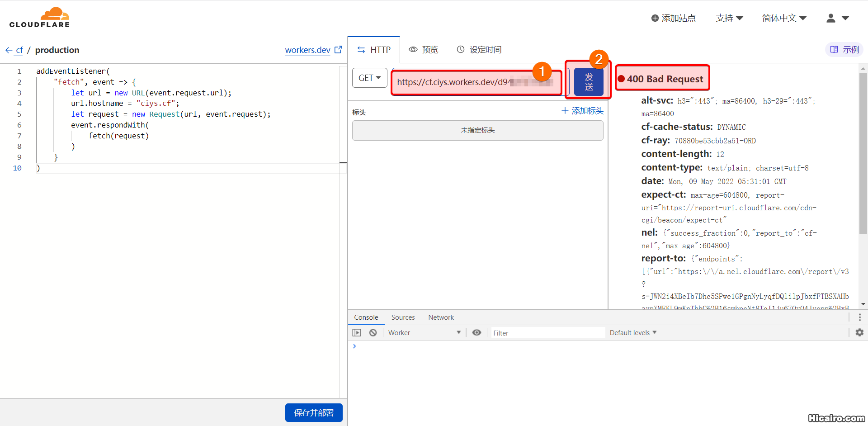Open DevTools three-dot menu

point(859,317)
